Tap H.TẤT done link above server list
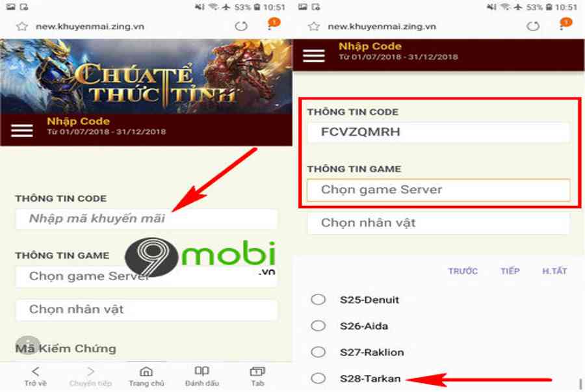 554,271
